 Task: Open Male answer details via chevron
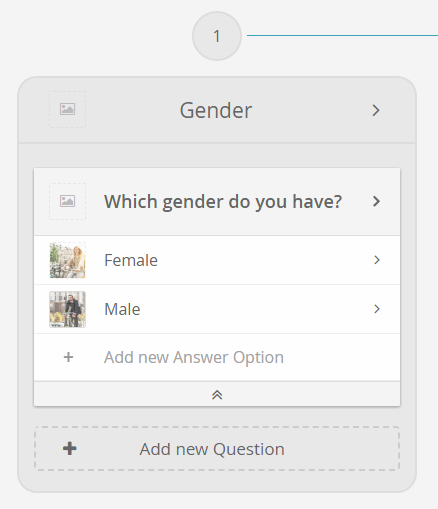377,309
